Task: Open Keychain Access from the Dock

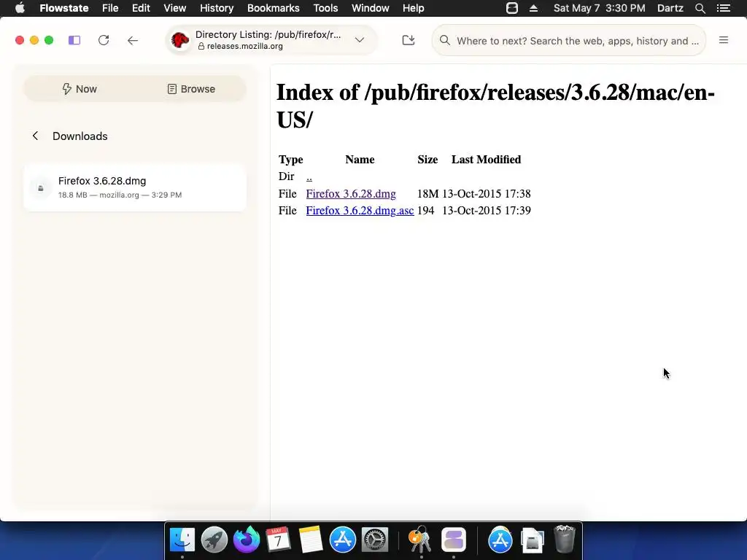Action: (421, 540)
